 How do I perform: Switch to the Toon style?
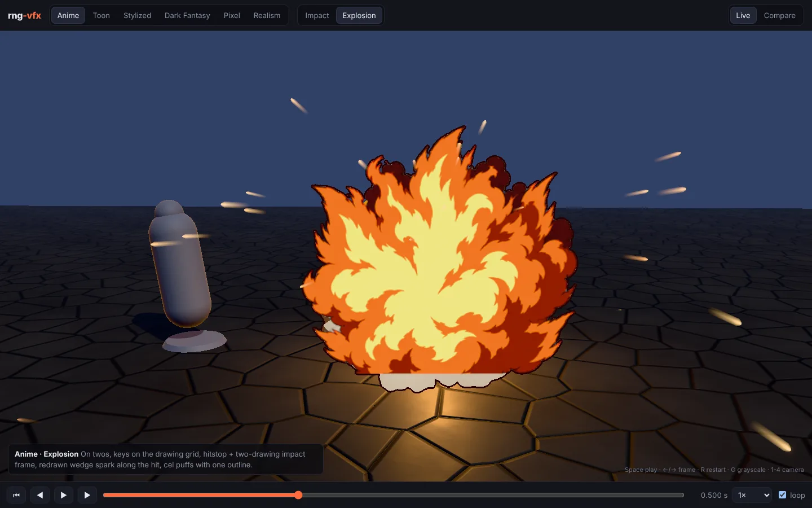click(x=101, y=15)
